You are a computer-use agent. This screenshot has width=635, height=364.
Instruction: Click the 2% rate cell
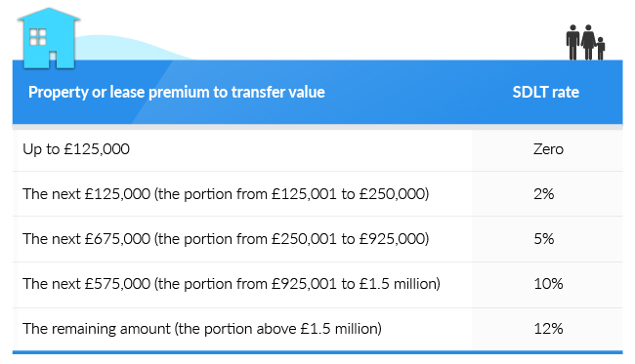click(x=543, y=194)
